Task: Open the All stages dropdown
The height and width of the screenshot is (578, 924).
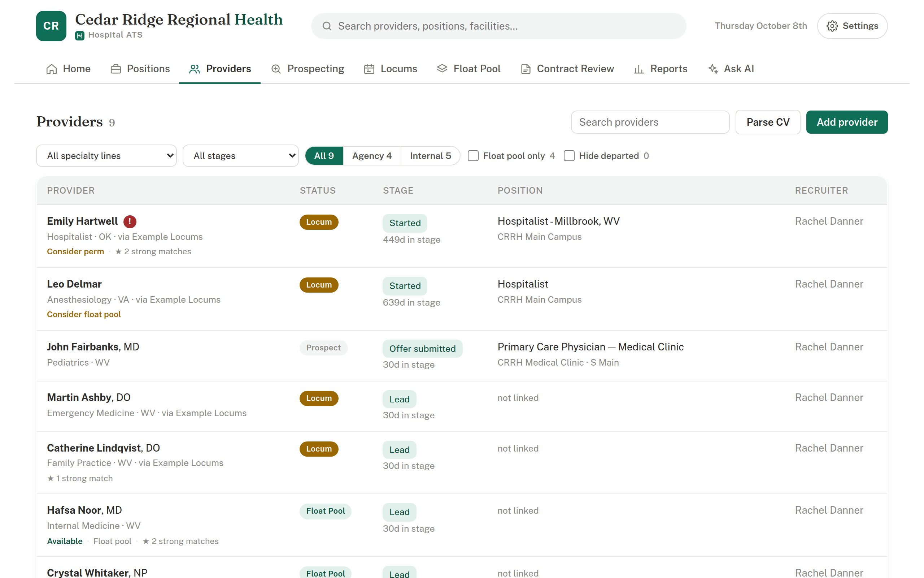Action: point(240,156)
